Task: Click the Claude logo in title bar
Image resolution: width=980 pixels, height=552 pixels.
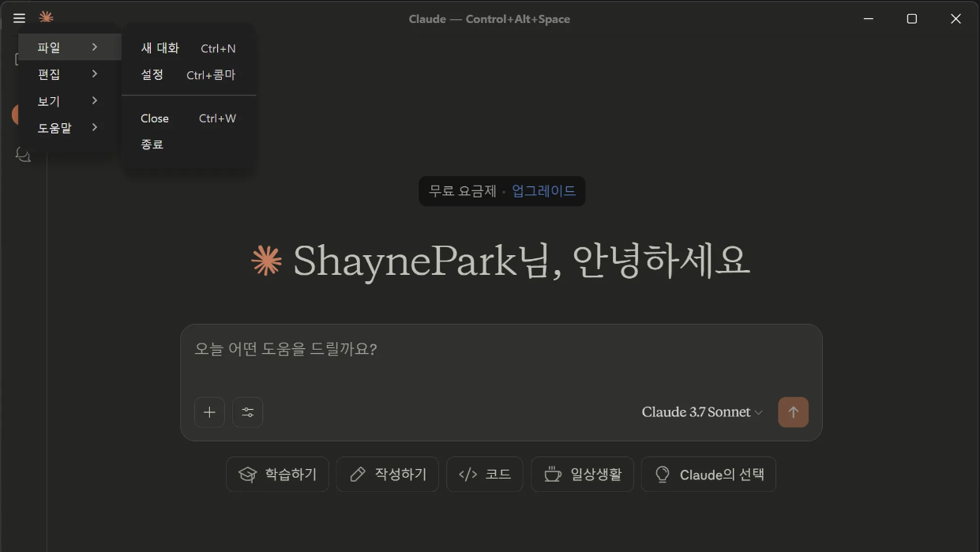Action: [x=47, y=17]
